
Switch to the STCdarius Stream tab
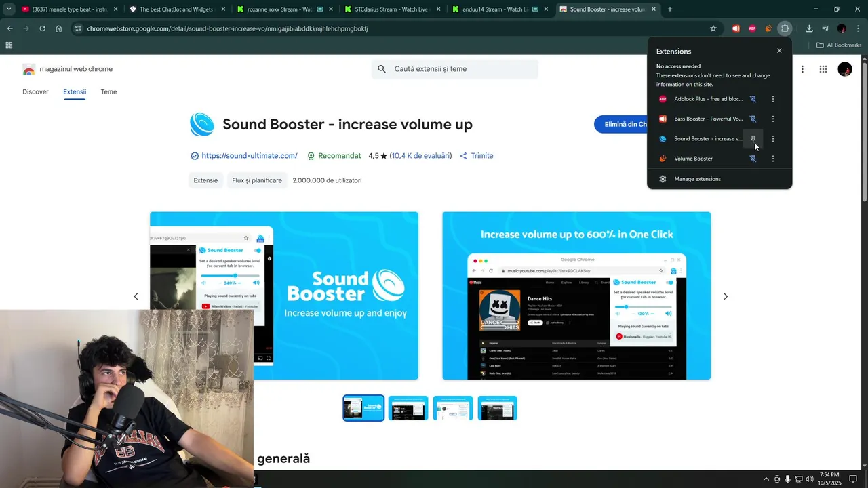pos(391,9)
